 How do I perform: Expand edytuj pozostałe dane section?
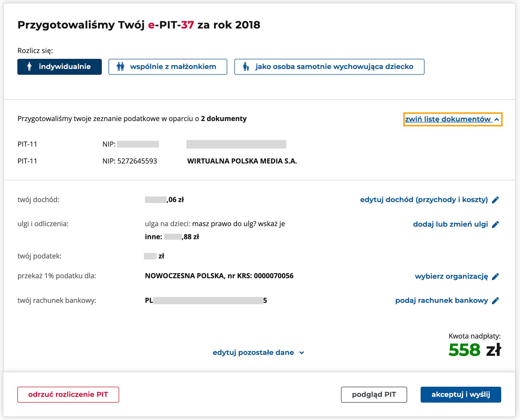253,353
